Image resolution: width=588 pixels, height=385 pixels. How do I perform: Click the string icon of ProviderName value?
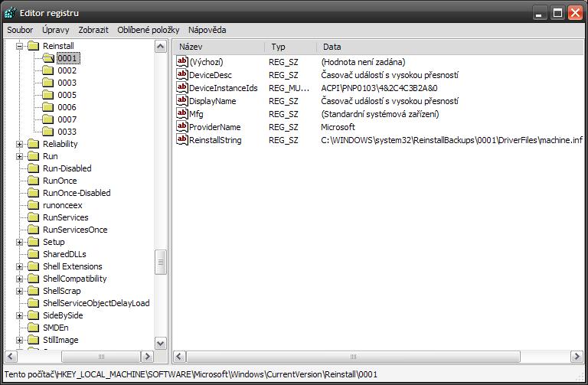(182, 126)
